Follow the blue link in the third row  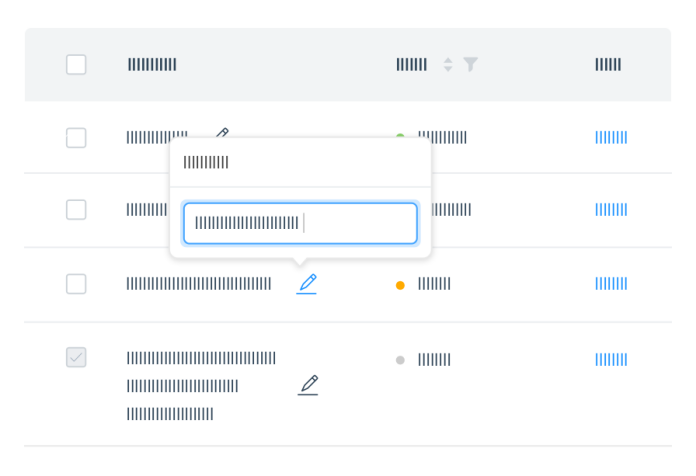click(611, 284)
